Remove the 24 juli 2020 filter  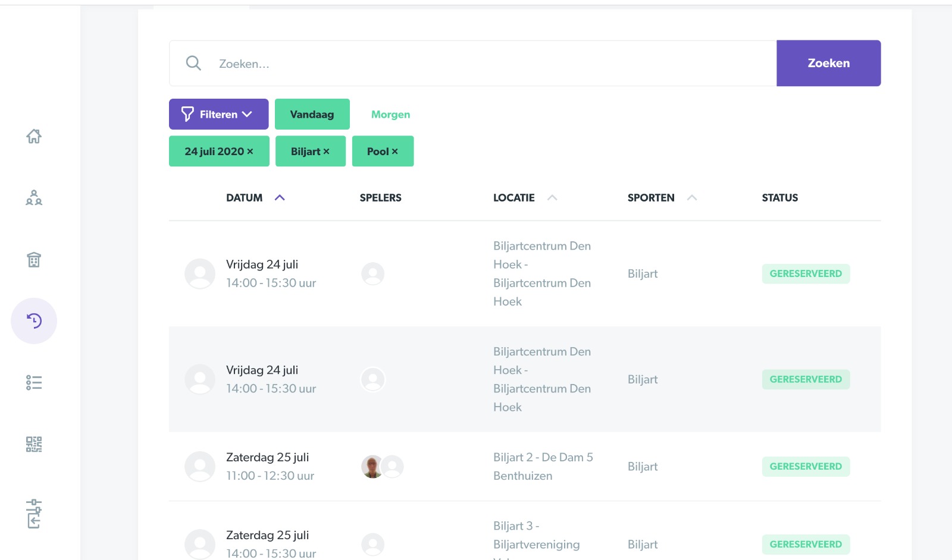tap(250, 152)
